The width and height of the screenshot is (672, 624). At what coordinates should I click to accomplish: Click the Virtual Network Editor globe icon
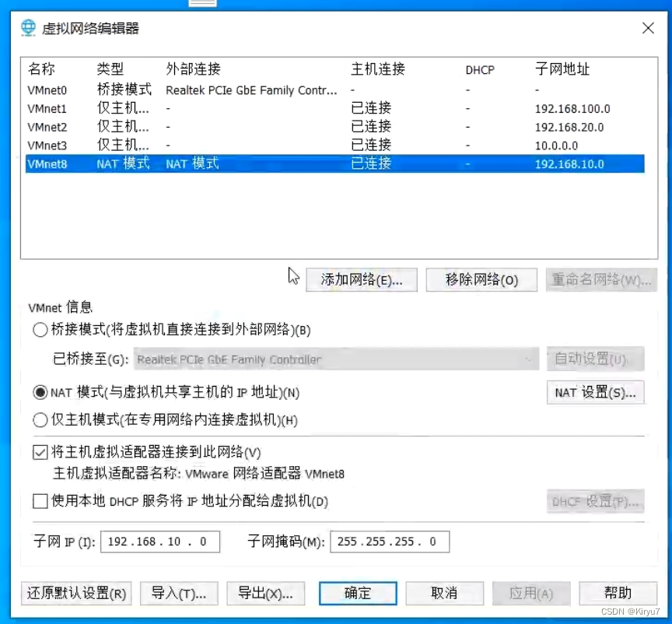pos(28,28)
